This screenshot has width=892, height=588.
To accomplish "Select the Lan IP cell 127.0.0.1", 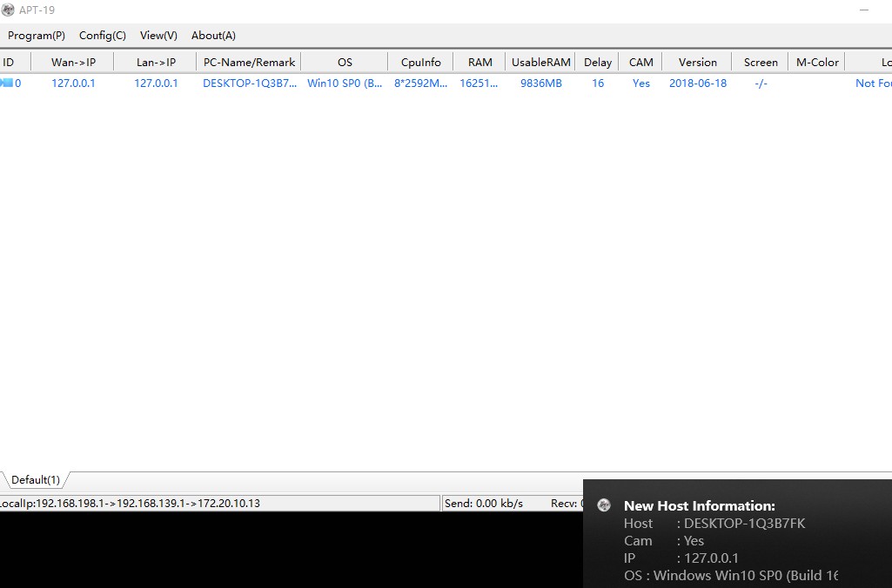I will pos(156,83).
